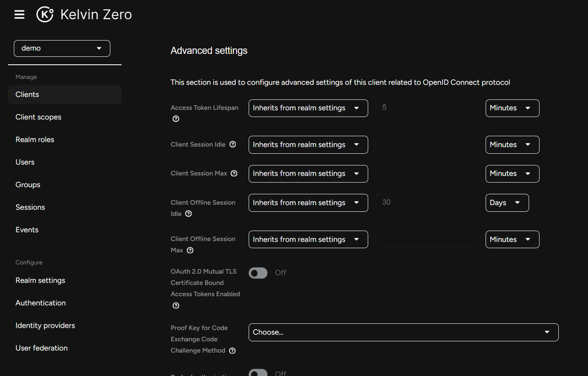The image size is (588, 376).
Task: Open help for Access Token Lifespan
Action: pyautogui.click(x=176, y=119)
